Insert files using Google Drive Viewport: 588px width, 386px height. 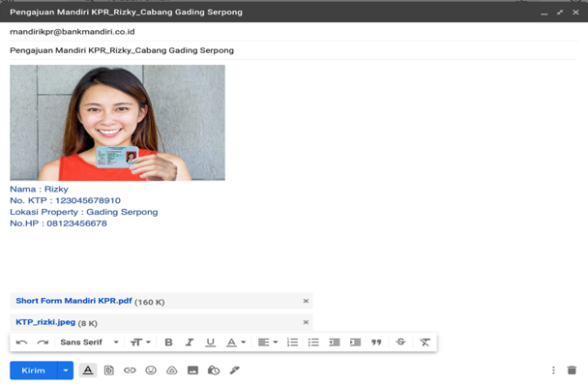(172, 371)
